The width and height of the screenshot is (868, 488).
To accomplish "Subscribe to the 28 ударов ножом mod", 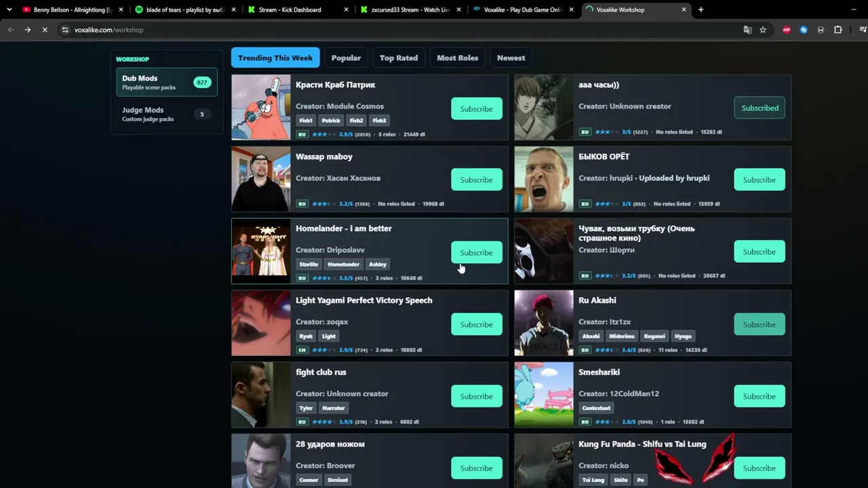I will tap(477, 468).
